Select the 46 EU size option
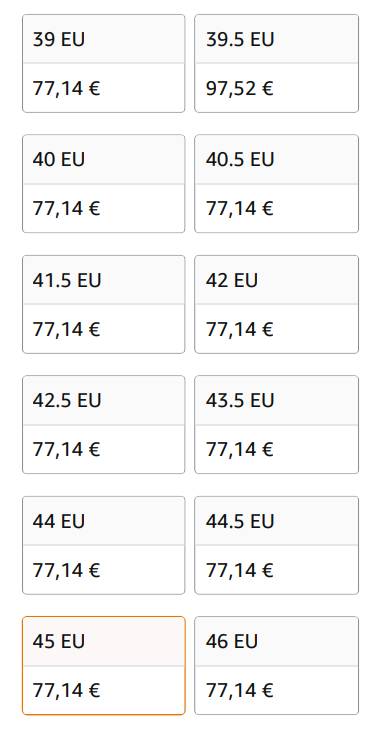Viewport: 388px width, 729px height. [276, 665]
